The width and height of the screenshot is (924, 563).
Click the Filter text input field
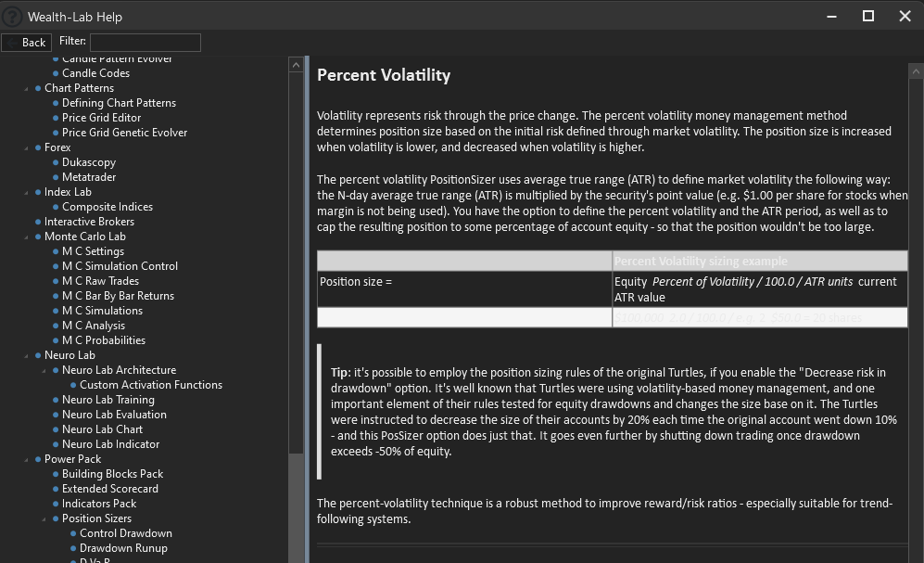point(145,42)
